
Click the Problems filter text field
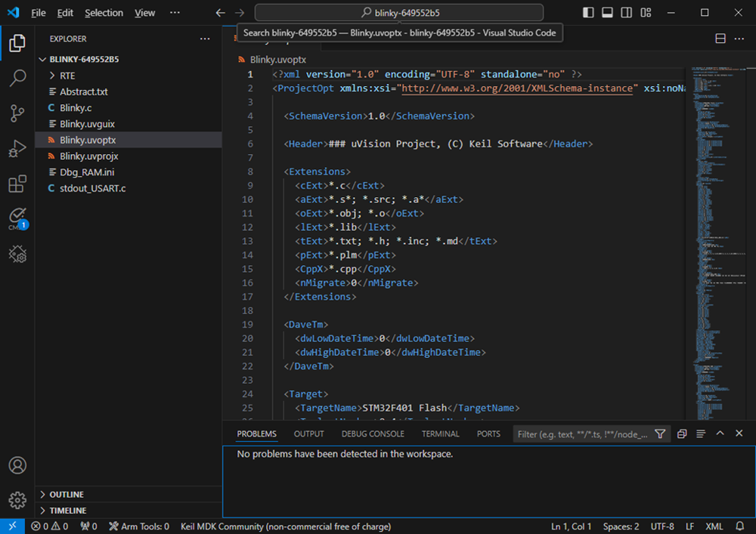[x=584, y=434]
